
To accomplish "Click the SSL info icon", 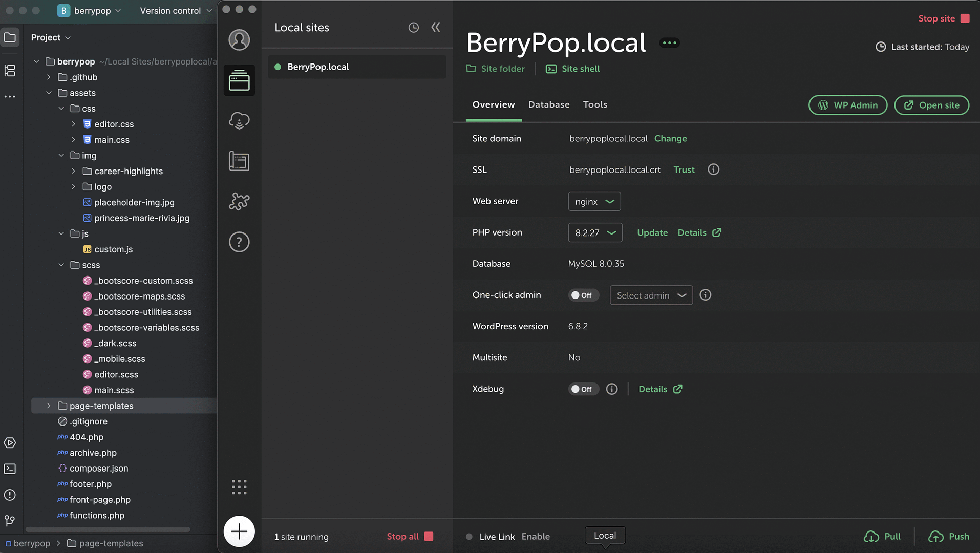I will pyautogui.click(x=713, y=169).
